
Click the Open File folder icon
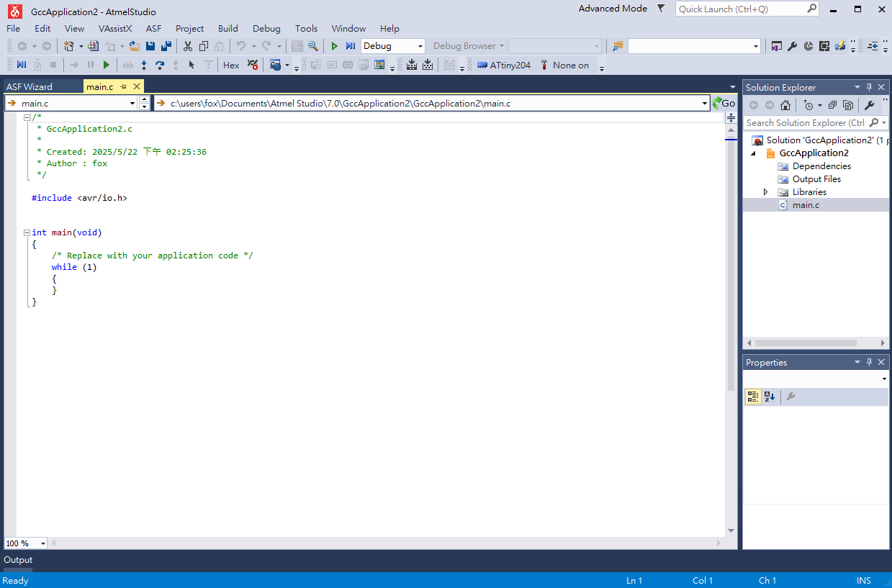(134, 46)
